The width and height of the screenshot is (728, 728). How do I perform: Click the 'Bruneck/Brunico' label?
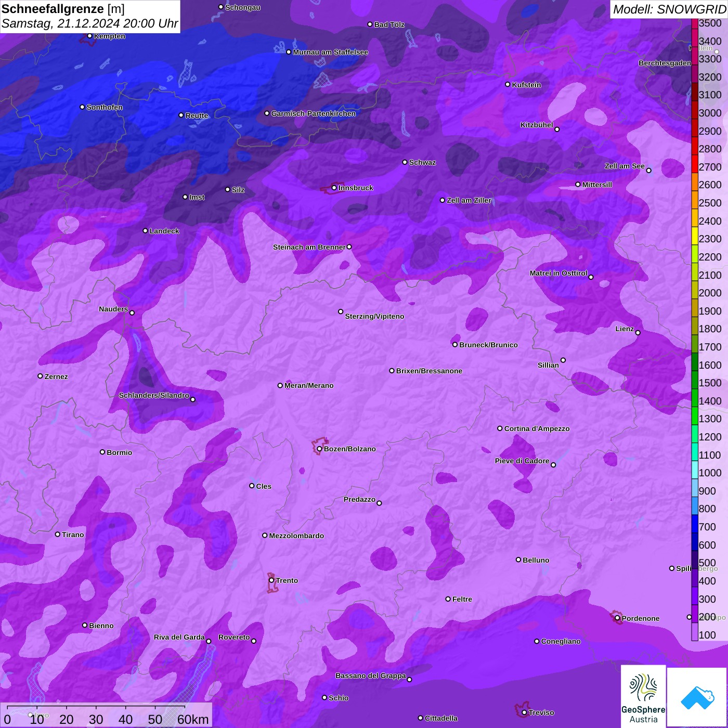[x=488, y=345]
